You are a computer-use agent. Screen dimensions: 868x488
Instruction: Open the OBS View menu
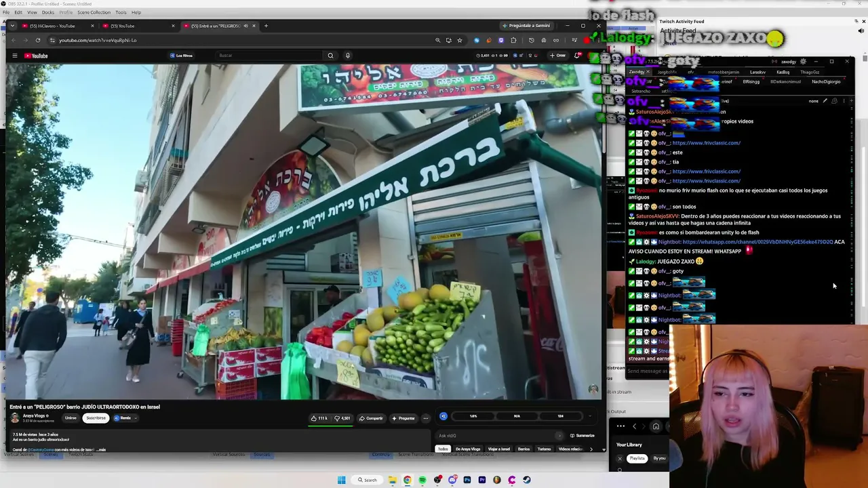pos(32,12)
